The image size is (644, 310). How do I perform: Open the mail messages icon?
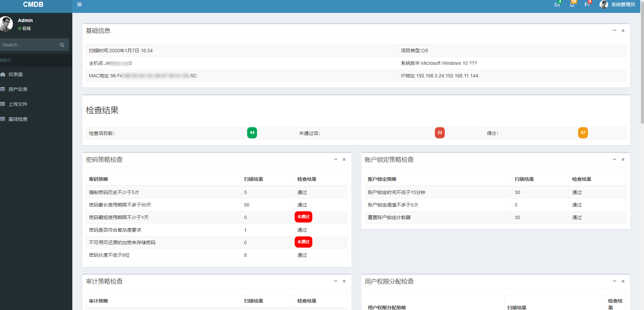coord(557,4)
